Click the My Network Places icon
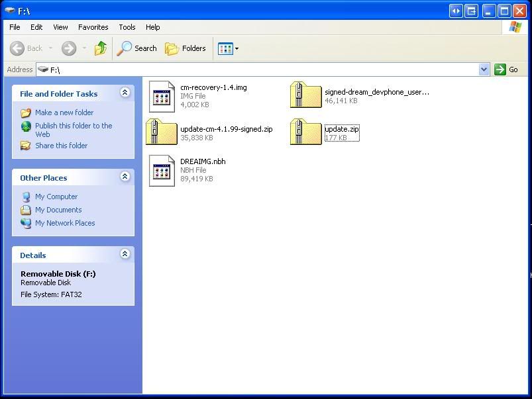Screen dimensions: 532x399 tap(26, 224)
